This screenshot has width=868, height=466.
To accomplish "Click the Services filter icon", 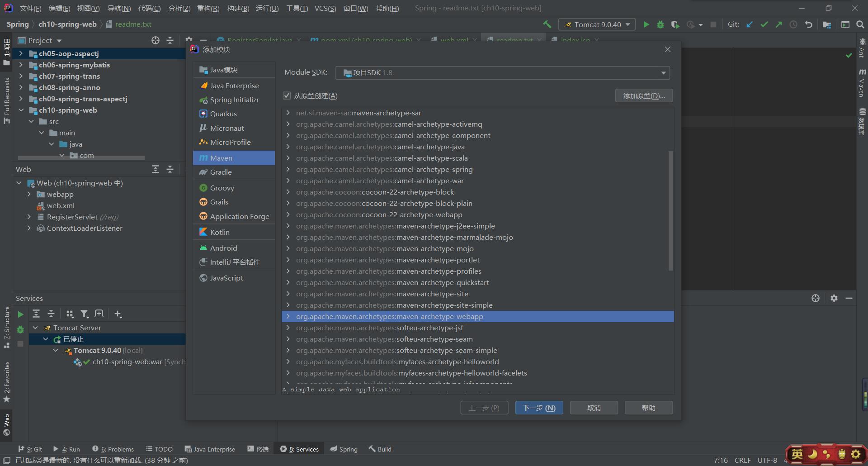I will click(85, 314).
